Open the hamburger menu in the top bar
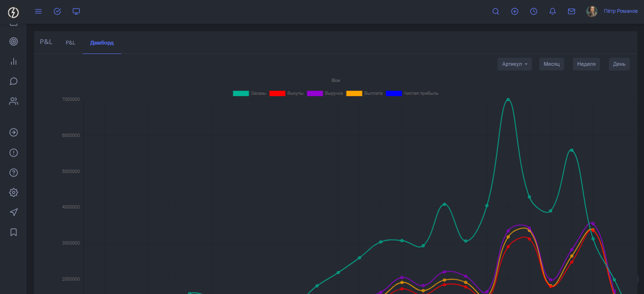The height and width of the screenshot is (294, 644). (x=38, y=11)
